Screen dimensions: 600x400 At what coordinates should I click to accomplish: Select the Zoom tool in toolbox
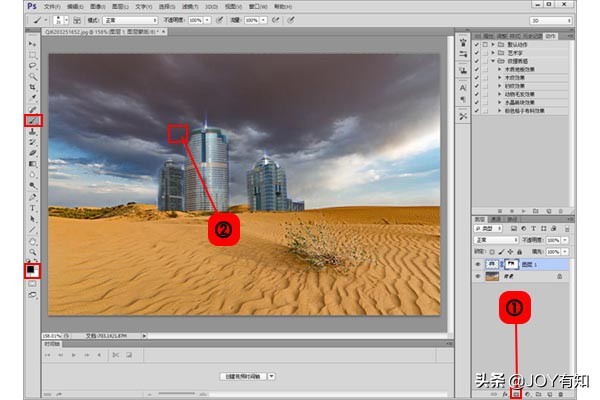tap(33, 252)
